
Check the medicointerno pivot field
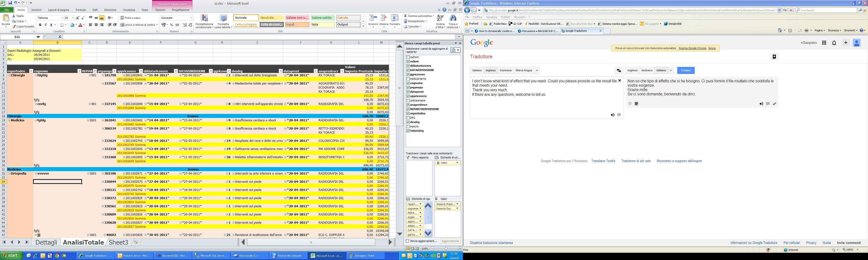pyautogui.click(x=408, y=79)
